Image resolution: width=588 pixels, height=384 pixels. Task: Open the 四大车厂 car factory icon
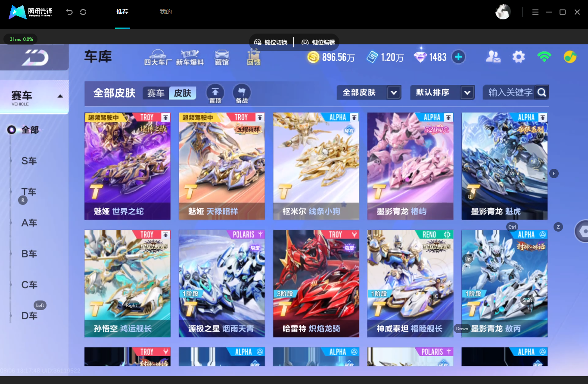[x=158, y=57]
